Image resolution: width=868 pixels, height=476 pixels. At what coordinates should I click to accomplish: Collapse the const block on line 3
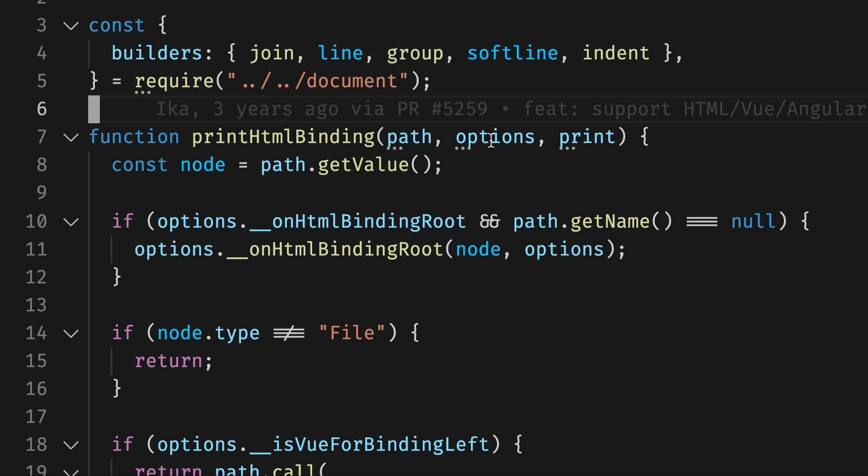click(x=71, y=26)
